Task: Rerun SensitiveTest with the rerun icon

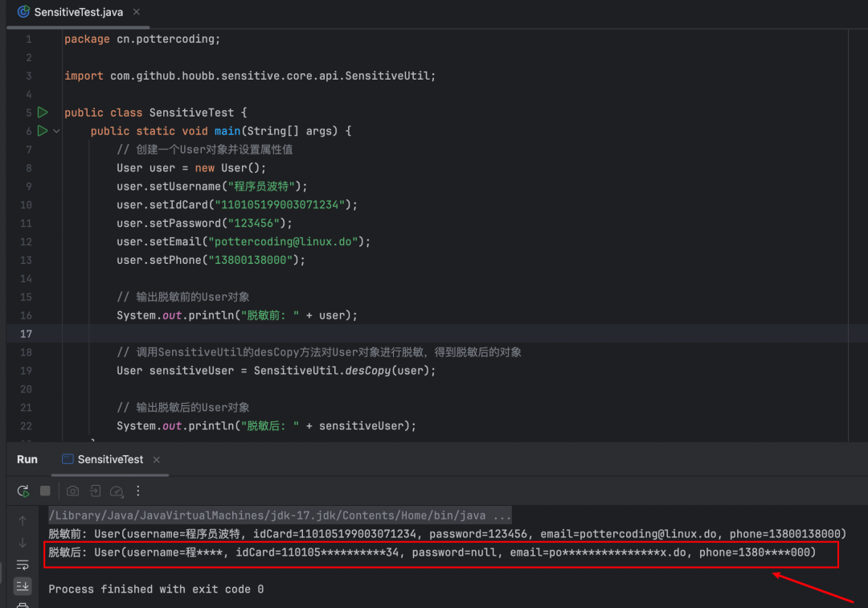Action: tap(23, 491)
